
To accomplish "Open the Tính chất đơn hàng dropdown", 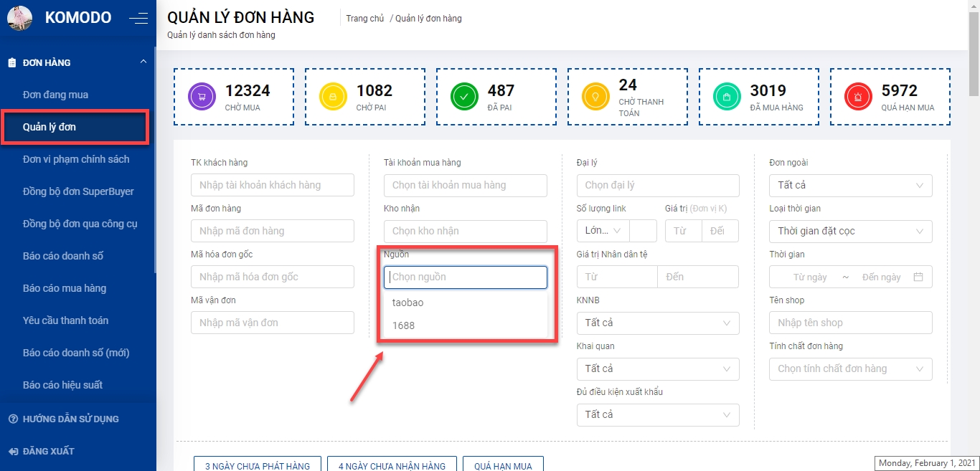I will (x=851, y=368).
